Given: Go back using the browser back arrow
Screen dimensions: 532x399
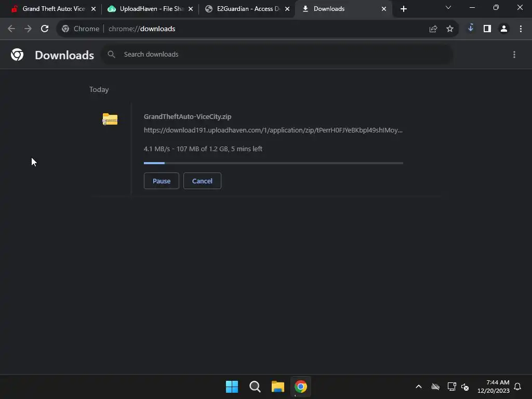Looking at the screenshot, I should tap(11, 29).
